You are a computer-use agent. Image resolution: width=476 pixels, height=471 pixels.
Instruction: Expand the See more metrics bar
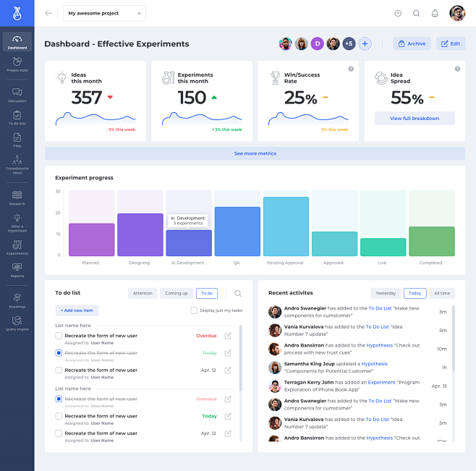(255, 153)
